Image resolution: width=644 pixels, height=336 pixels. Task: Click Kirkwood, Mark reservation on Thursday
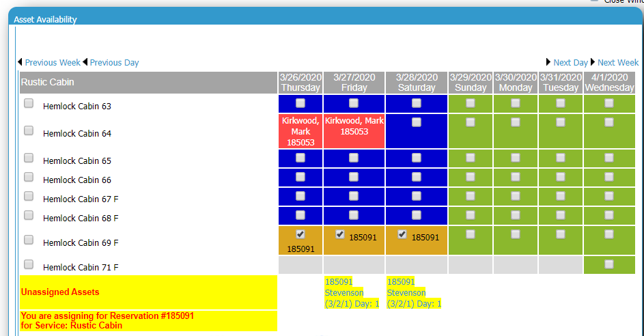coord(300,131)
